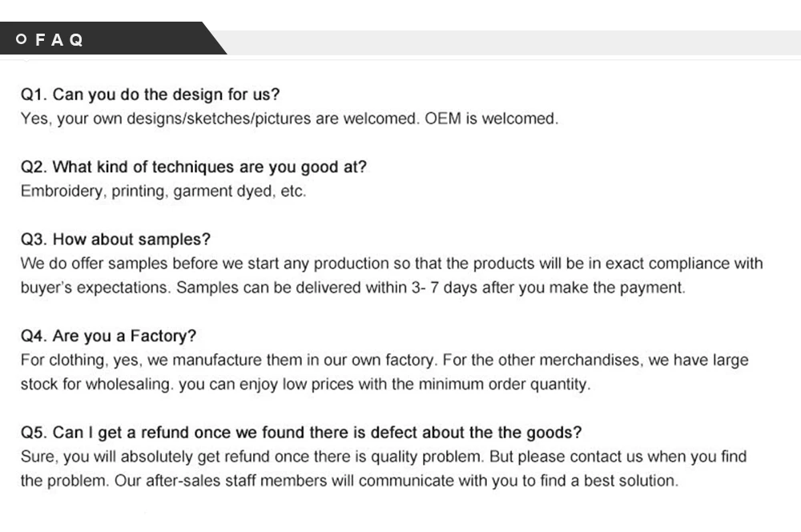Expand Q2 about techniques you are good at

(193, 167)
